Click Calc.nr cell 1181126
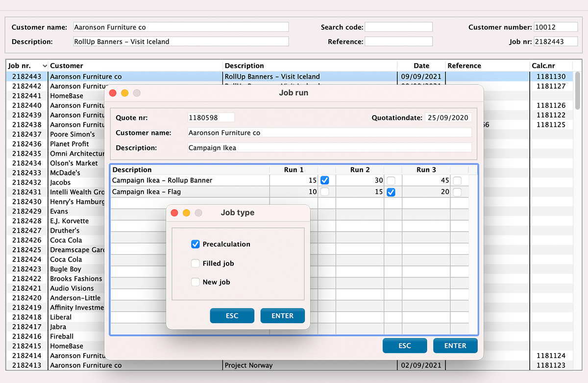The width and height of the screenshot is (588, 383). [551, 105]
